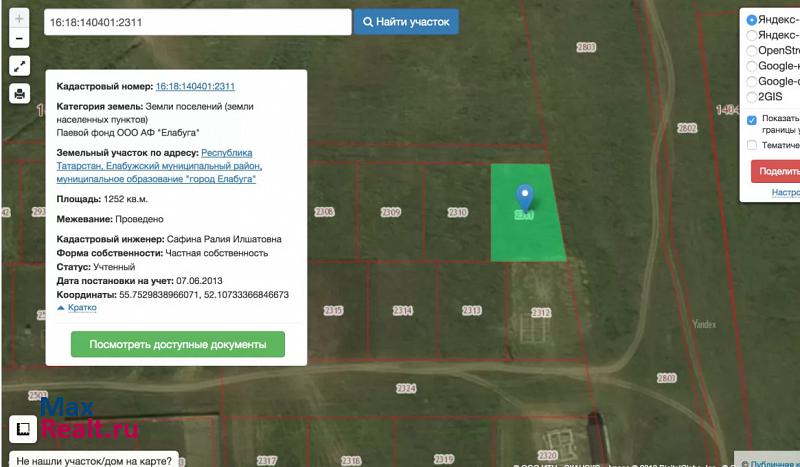The image size is (800, 467).
Task: Zoom out the map with minus button
Action: [x=20, y=40]
